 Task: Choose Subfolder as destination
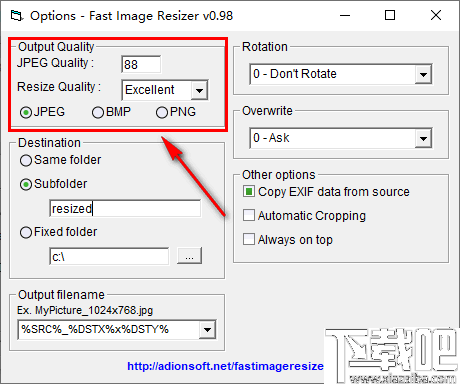pyautogui.click(x=26, y=185)
